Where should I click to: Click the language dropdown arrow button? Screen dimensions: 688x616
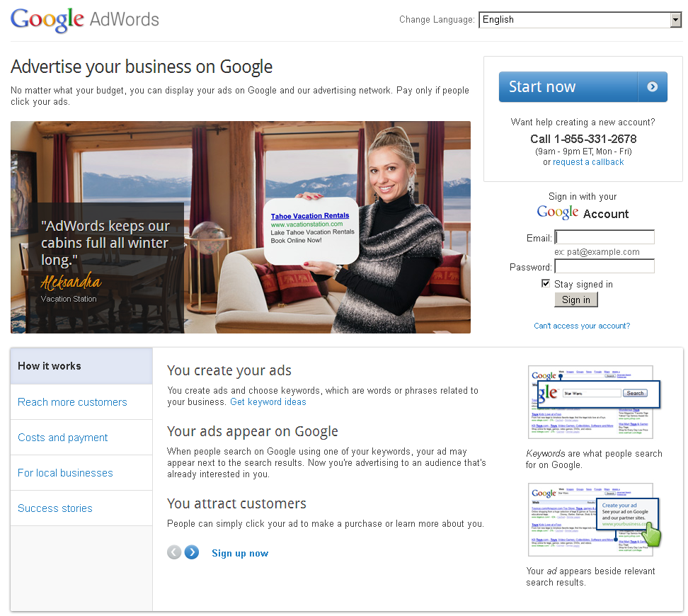(x=676, y=20)
